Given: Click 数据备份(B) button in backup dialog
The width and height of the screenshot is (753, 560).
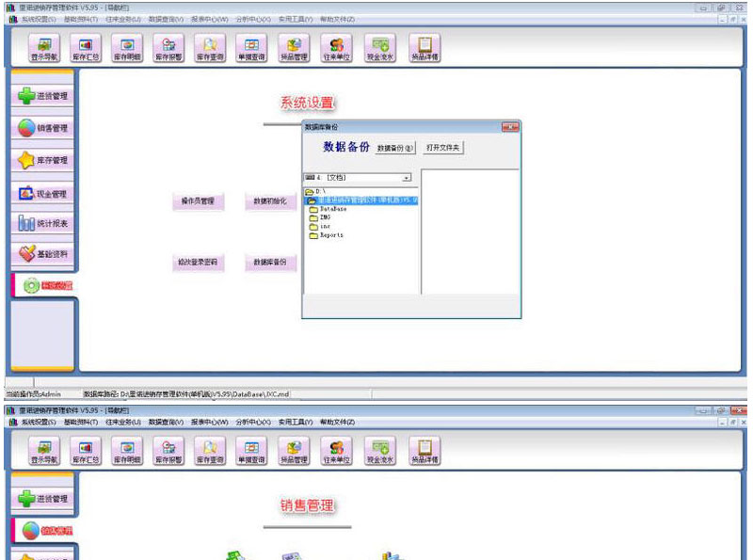Looking at the screenshot, I should point(394,148).
